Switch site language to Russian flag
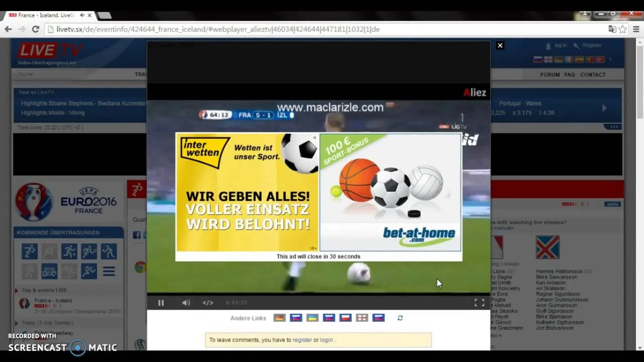 coord(537,59)
